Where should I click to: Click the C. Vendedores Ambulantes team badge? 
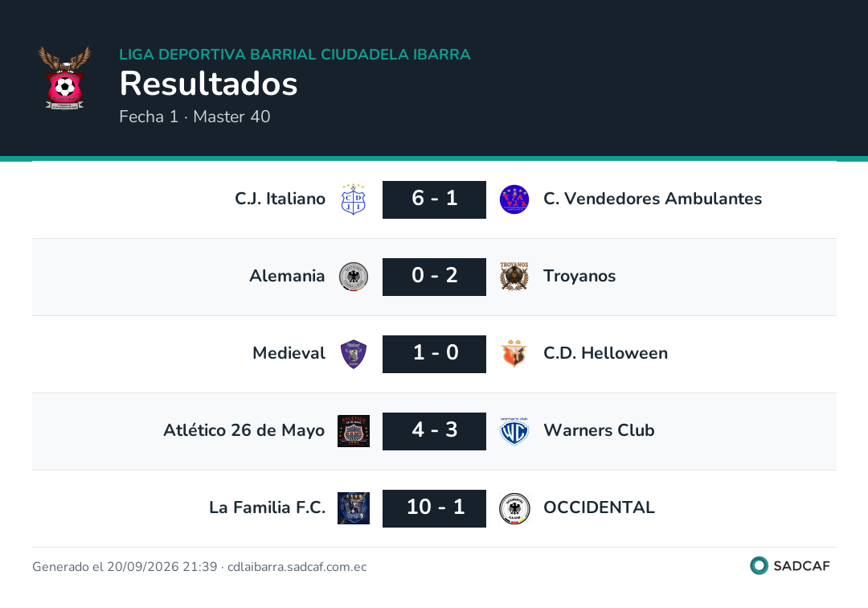(x=514, y=199)
